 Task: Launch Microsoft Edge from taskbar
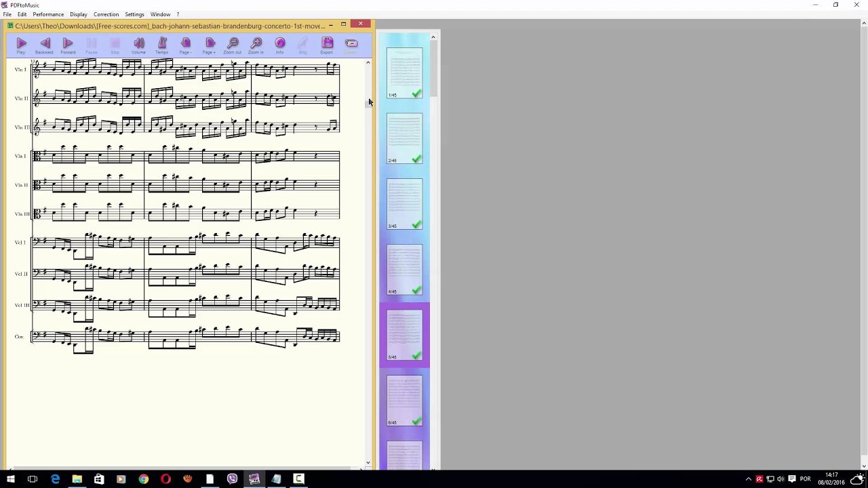click(55, 479)
